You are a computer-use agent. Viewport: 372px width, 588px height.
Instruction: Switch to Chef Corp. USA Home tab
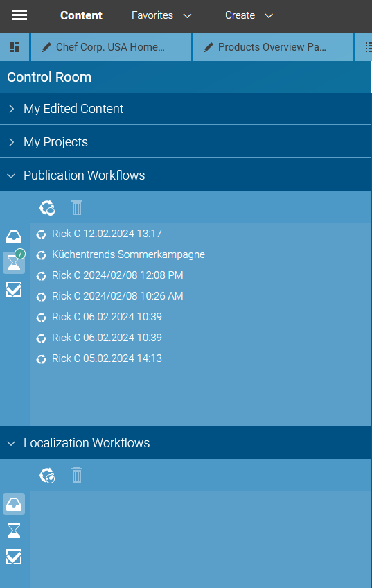(112, 47)
